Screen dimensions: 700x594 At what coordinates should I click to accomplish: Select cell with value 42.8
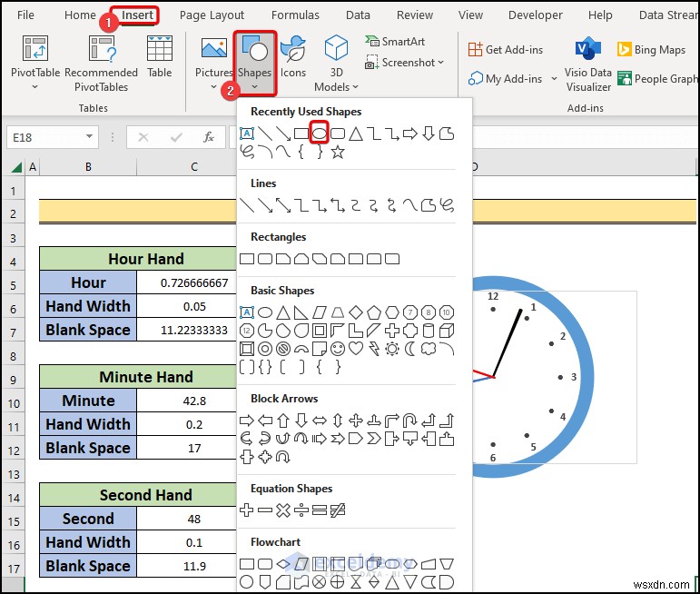(x=187, y=401)
